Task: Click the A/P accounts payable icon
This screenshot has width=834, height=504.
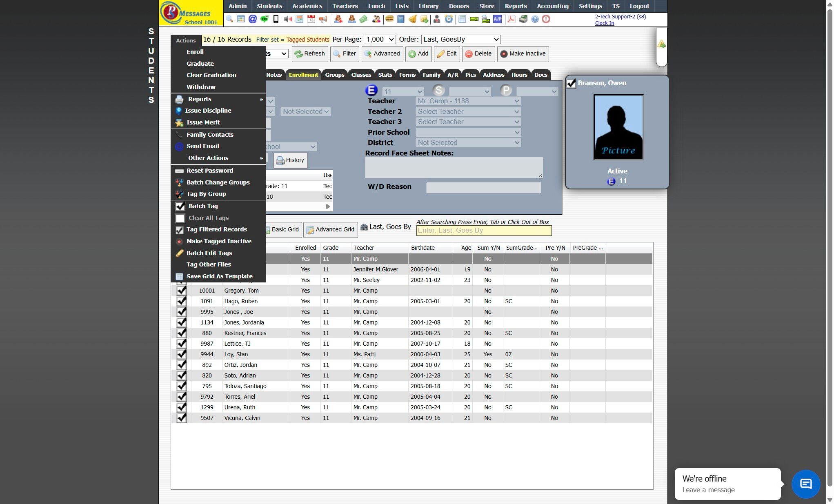Action: (497, 19)
